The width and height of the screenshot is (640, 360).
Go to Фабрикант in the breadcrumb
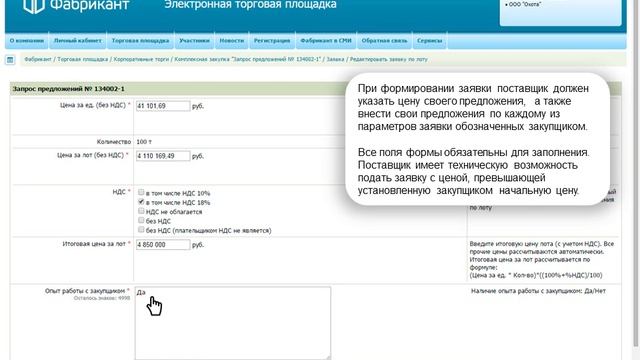coord(38,59)
